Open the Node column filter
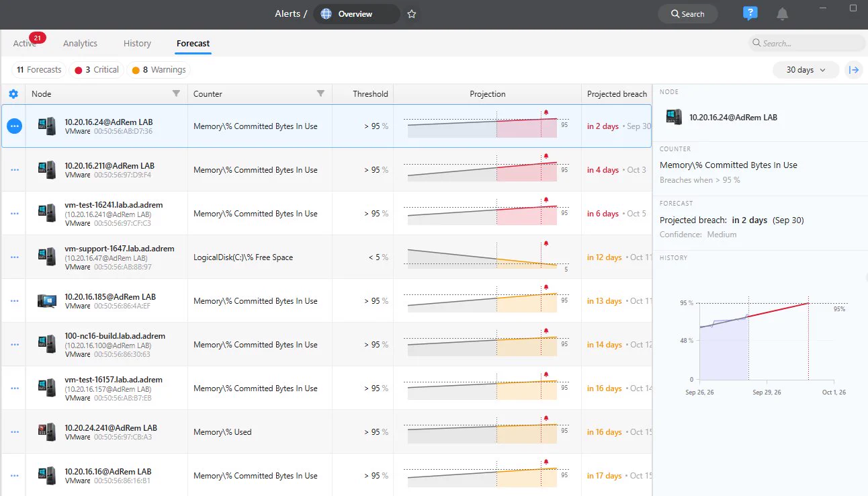Viewport: 868px width, 496px height. 176,94
